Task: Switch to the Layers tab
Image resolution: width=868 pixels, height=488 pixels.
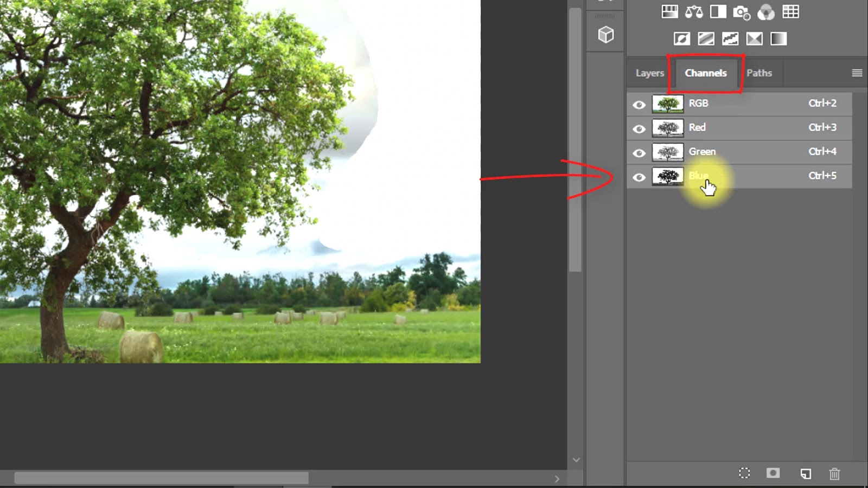Action: pos(649,73)
